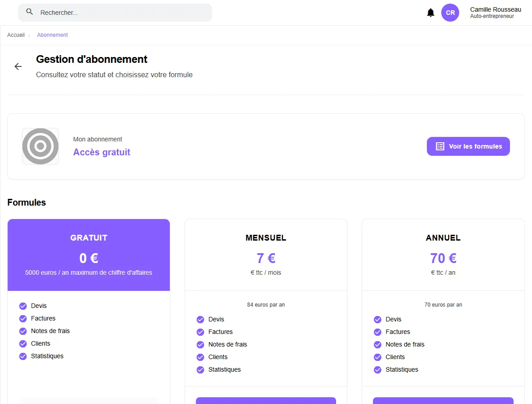
Task: Click Notes de frais checkmark in Gratuit
Action: tap(23, 331)
